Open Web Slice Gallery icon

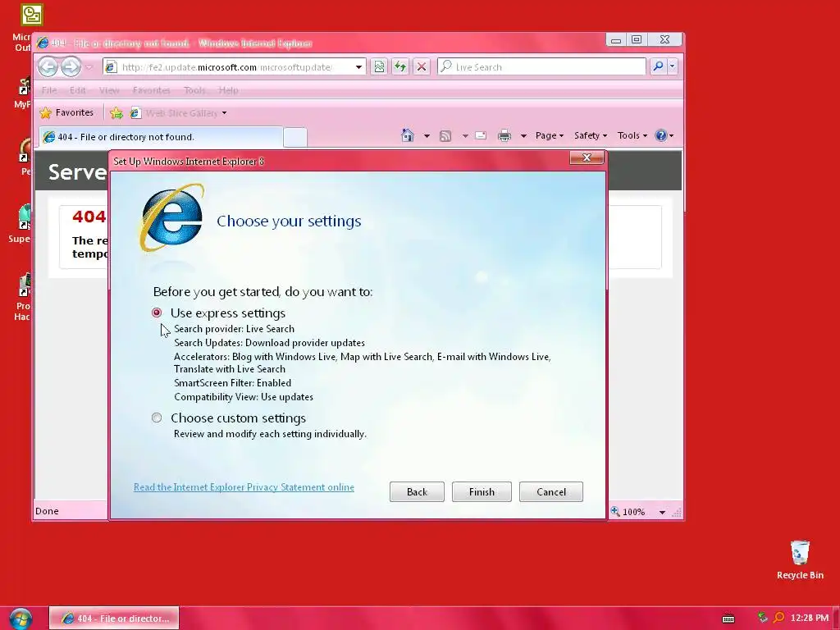tap(135, 113)
